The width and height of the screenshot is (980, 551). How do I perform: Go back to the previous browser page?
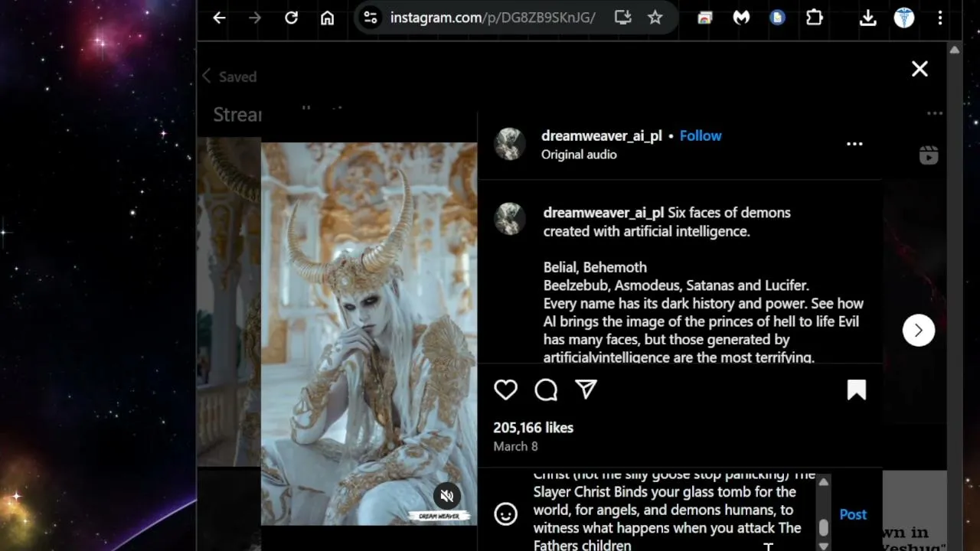pyautogui.click(x=220, y=18)
